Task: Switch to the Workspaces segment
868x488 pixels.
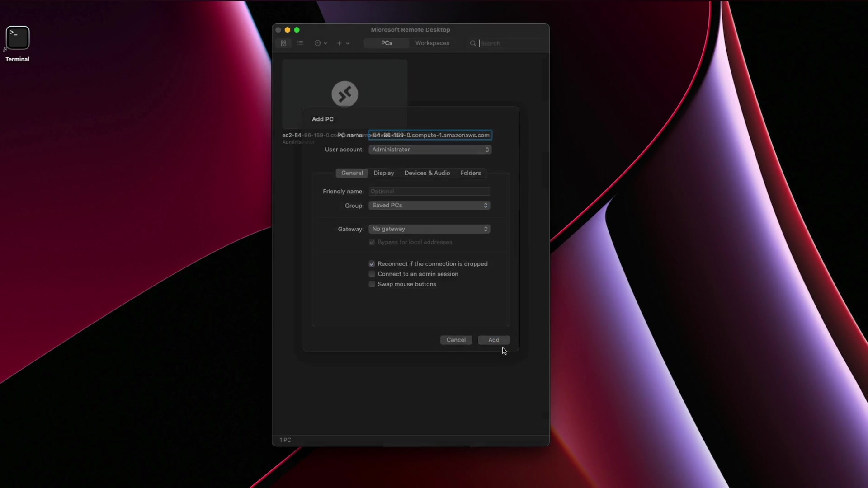Action: tap(432, 43)
